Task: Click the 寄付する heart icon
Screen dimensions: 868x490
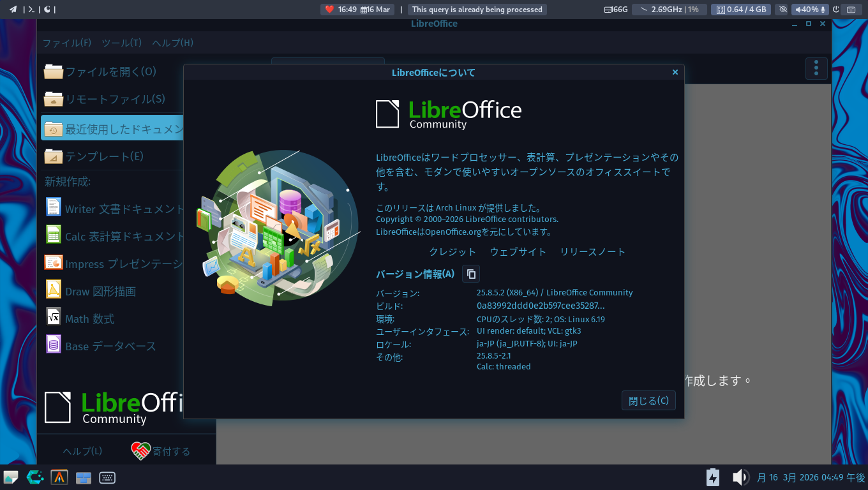Action: click(140, 450)
